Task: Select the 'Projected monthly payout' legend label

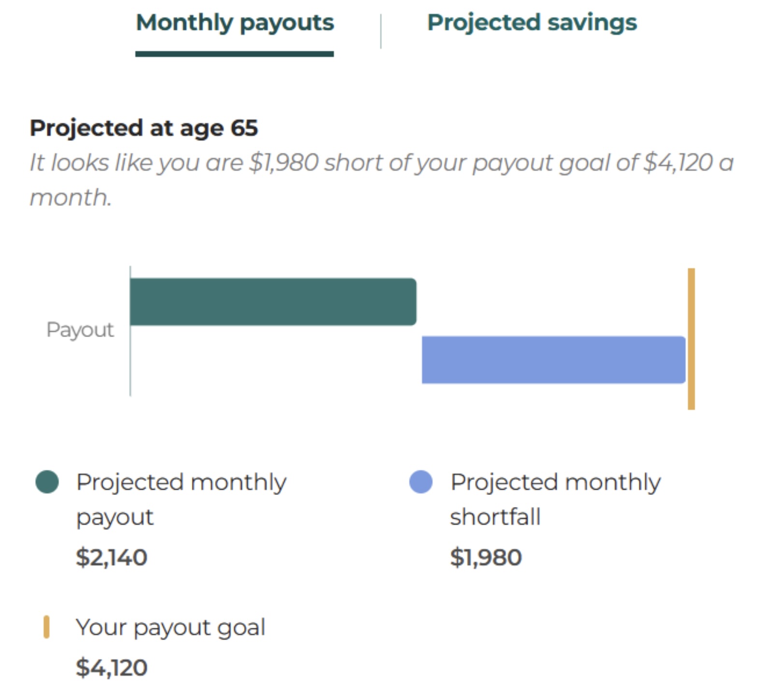Action: (x=181, y=499)
